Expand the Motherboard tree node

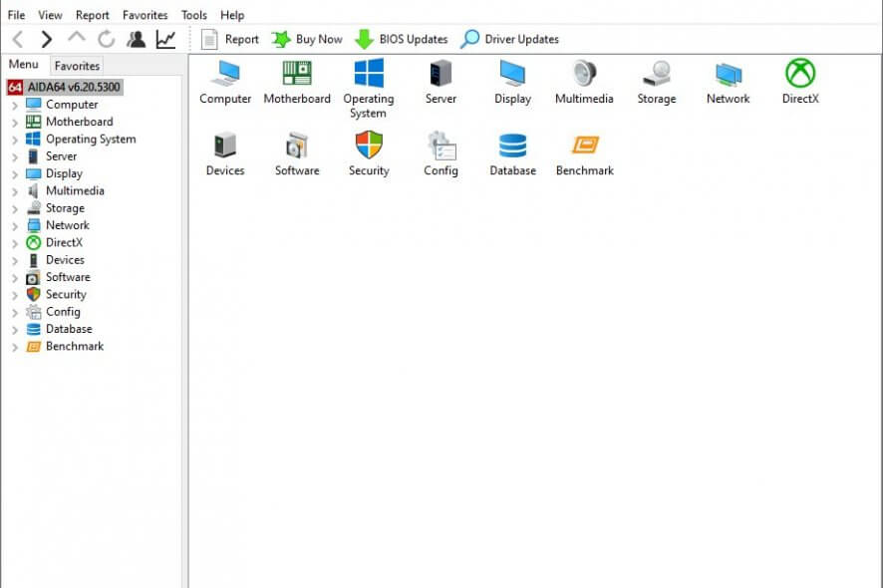15,123
